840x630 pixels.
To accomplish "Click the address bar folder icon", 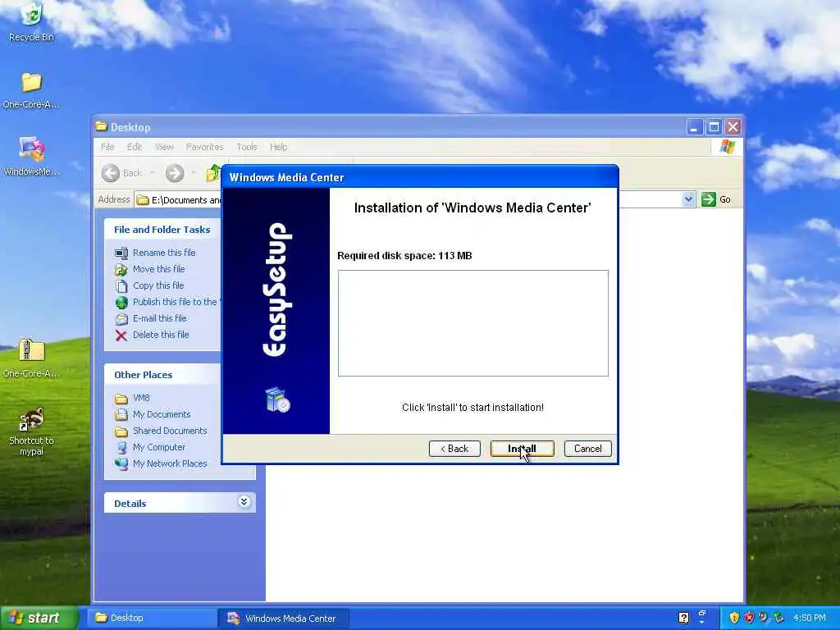I will (x=143, y=200).
